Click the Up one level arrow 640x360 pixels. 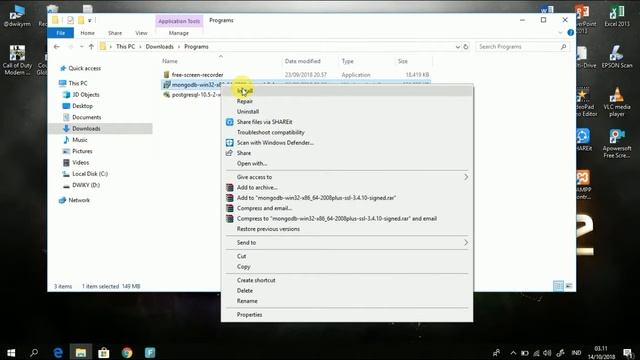91,47
